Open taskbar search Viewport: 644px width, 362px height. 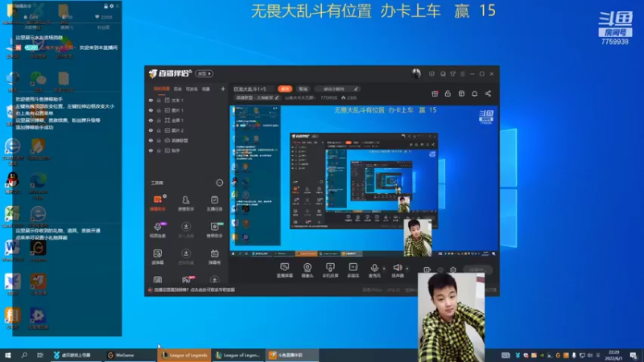tap(24, 355)
